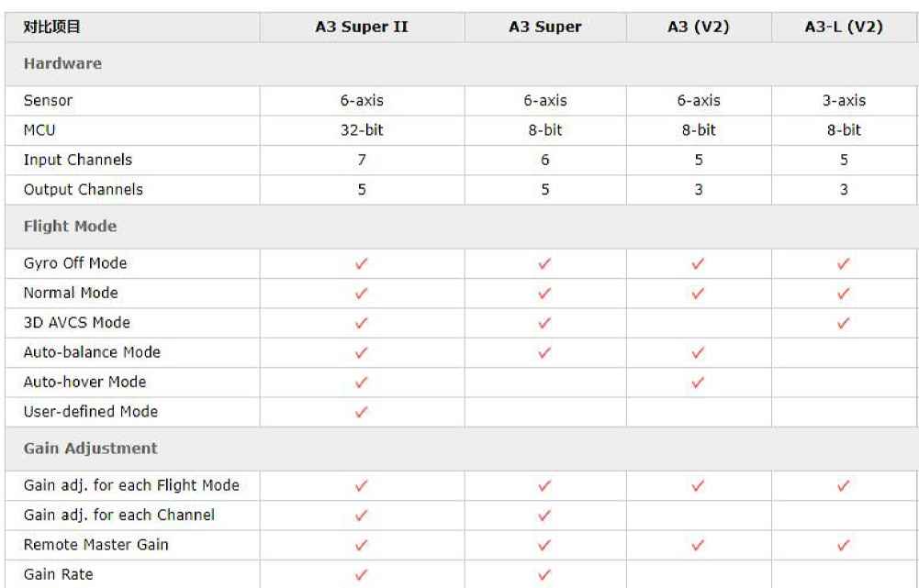Screen dimensions: 919x588
Task: Select the A3 (V2) column header
Action: [698, 28]
